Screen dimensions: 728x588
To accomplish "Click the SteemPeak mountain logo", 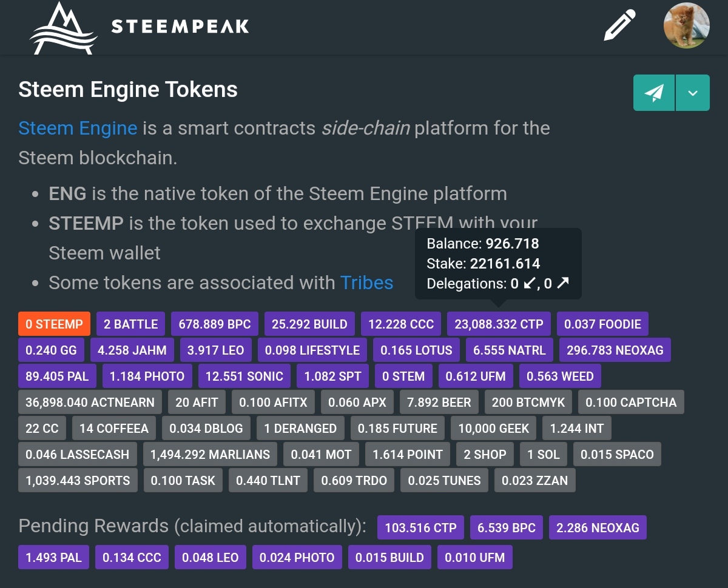I will coord(63,28).
